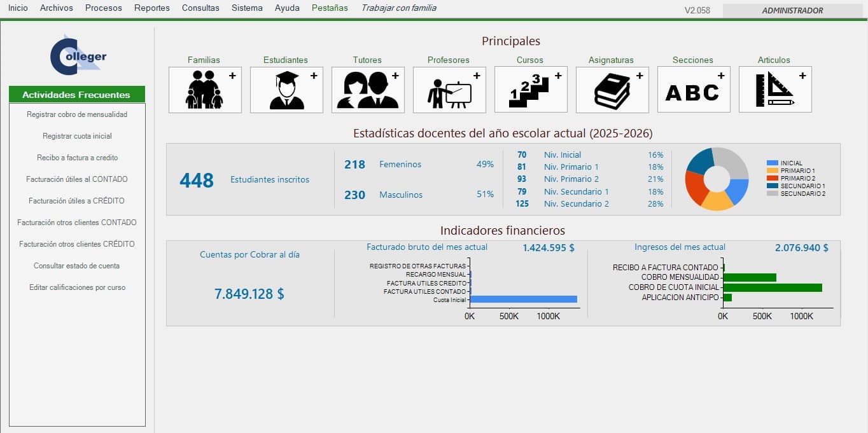Open the Archivos menu
The width and height of the screenshot is (868, 433).
coord(56,8)
